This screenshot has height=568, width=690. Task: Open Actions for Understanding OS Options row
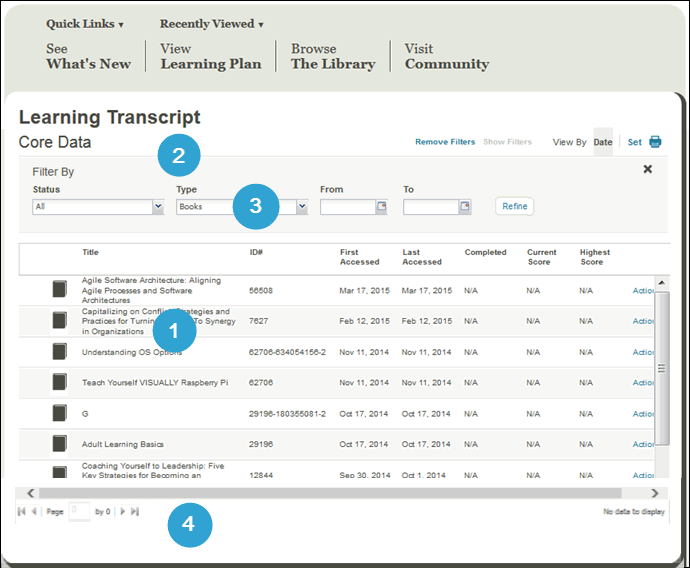pos(643,352)
